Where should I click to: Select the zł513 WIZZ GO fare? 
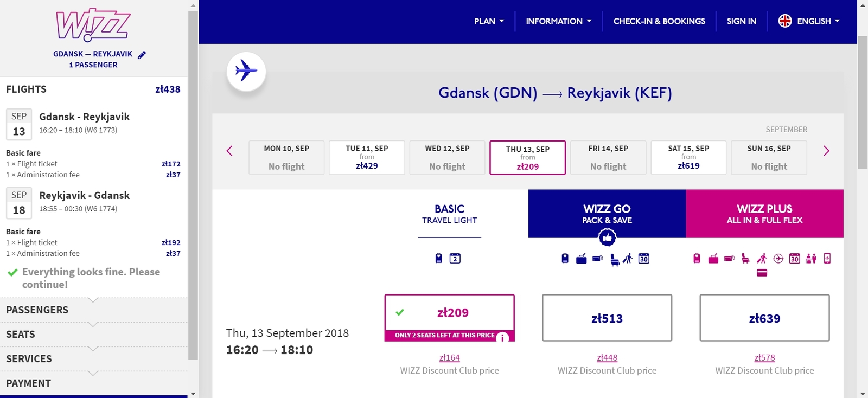click(607, 318)
